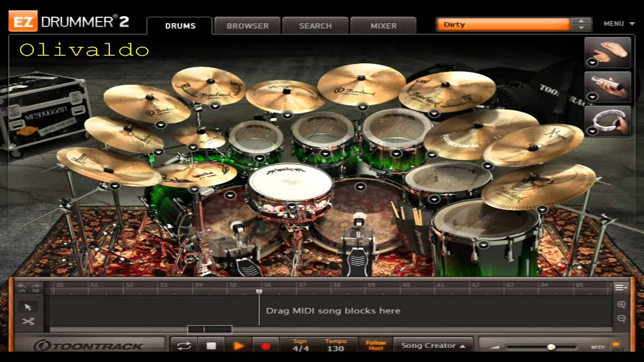The height and width of the screenshot is (362, 644).
Task: Click the redo arrow icon
Action: click(36, 288)
